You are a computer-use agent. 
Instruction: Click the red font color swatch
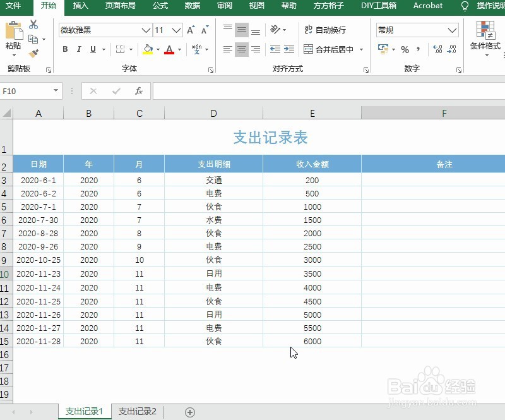[169, 48]
